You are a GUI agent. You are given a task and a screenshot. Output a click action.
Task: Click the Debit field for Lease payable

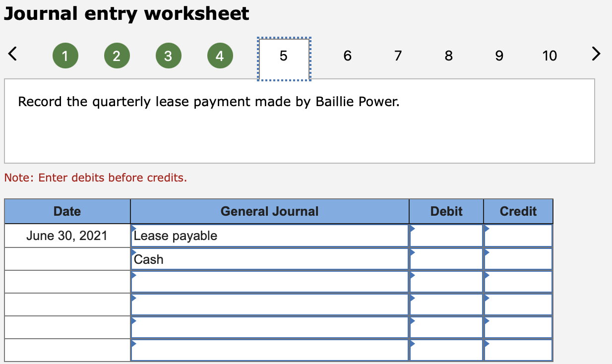point(446,236)
